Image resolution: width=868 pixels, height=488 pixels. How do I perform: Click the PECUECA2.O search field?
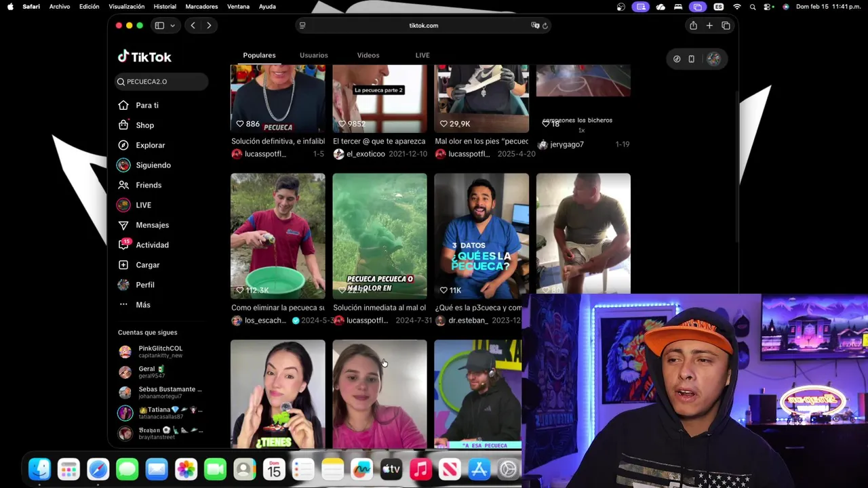(161, 81)
